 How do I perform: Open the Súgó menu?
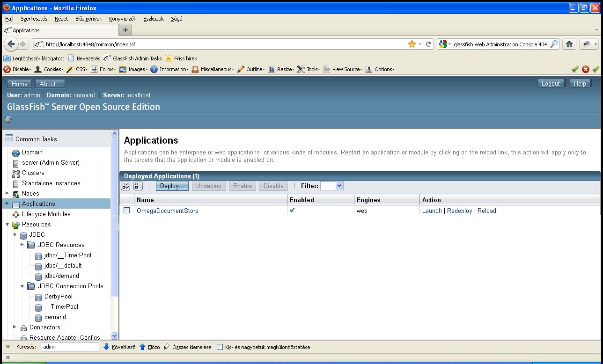(177, 19)
